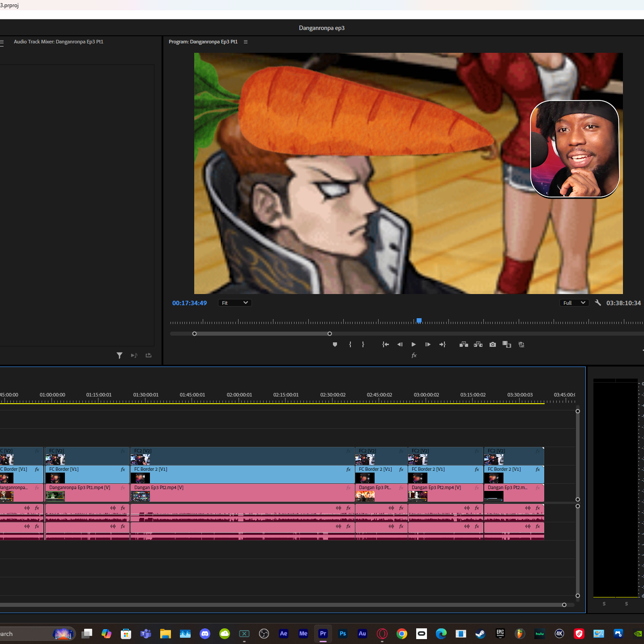Toggle the Proxies button
Image resolution: width=644 pixels, height=644 pixels.
pyautogui.click(x=521, y=345)
